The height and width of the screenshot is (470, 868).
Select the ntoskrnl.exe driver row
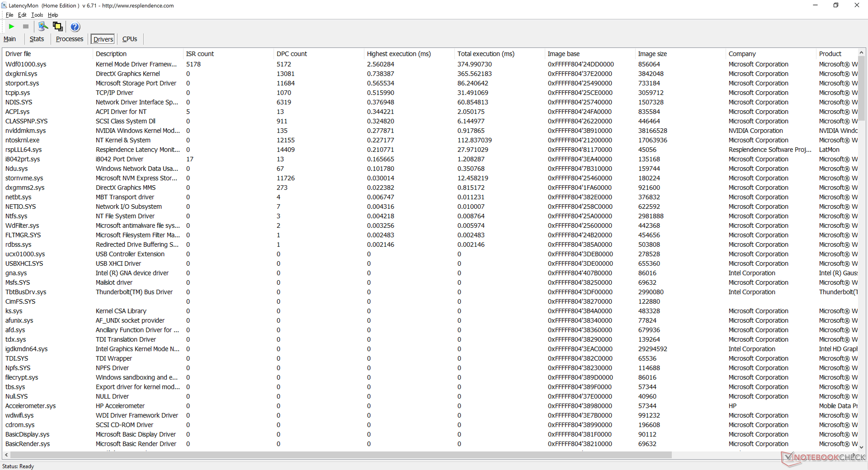tap(429, 140)
